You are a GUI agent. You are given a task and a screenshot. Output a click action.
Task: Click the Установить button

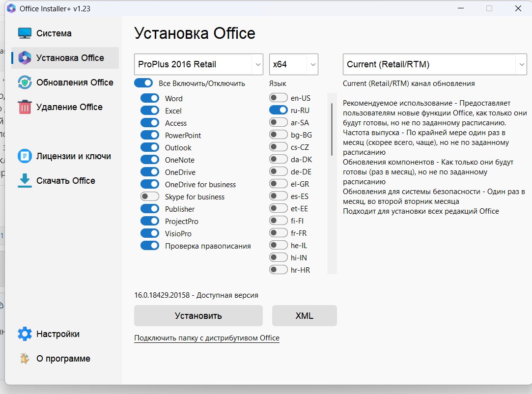pos(198,315)
